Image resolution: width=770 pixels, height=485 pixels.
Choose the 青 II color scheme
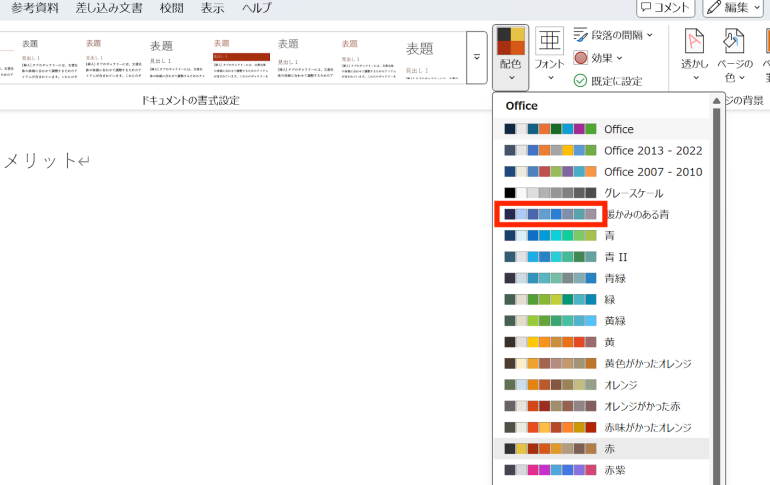tap(602, 257)
